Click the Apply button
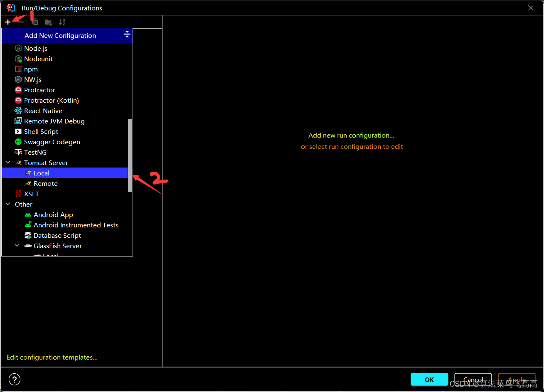This screenshot has width=544, height=392. click(x=517, y=380)
